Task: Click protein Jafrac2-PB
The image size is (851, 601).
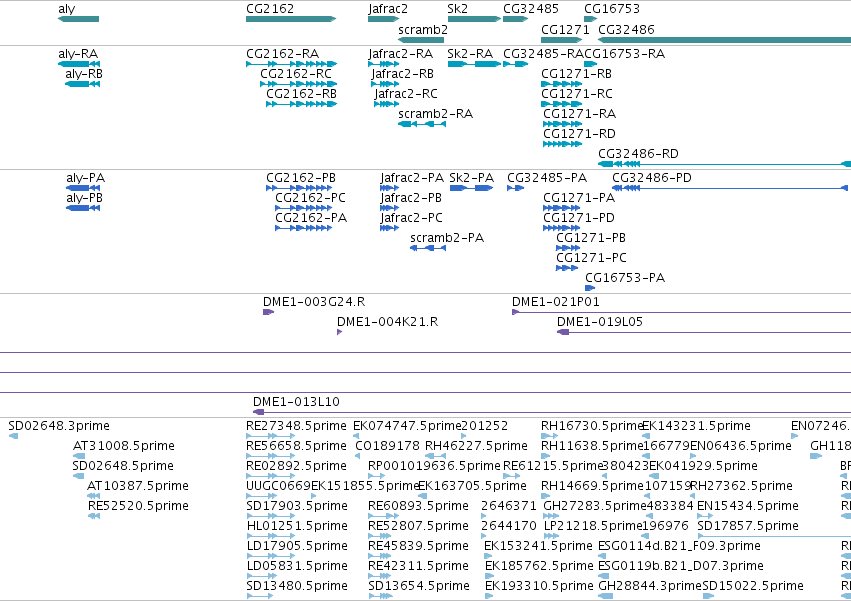Action: click(x=411, y=199)
